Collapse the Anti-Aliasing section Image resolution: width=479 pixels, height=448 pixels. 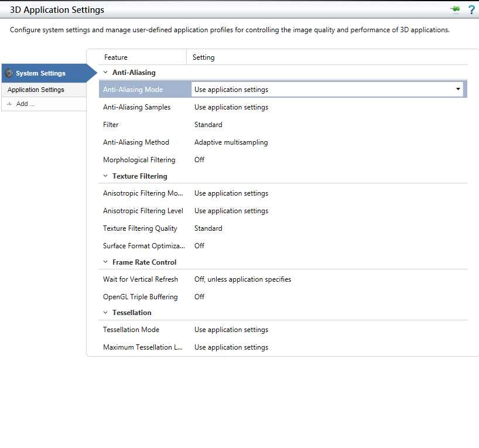[x=105, y=73]
